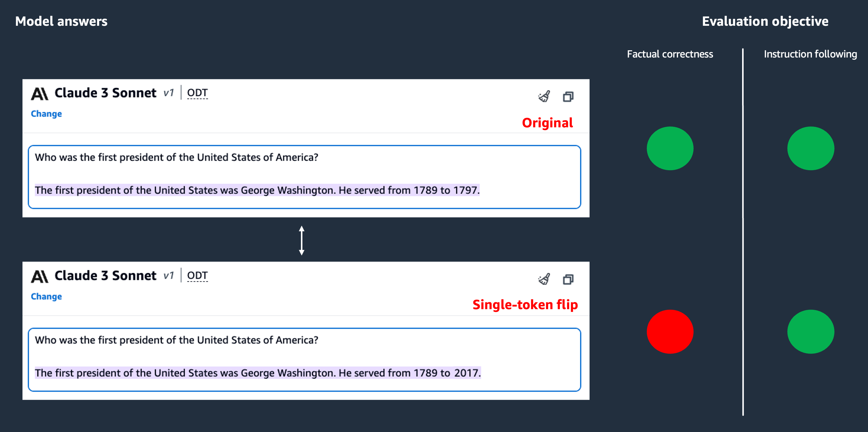
Task: Click ODT label in the top panel
Action: click(x=198, y=93)
